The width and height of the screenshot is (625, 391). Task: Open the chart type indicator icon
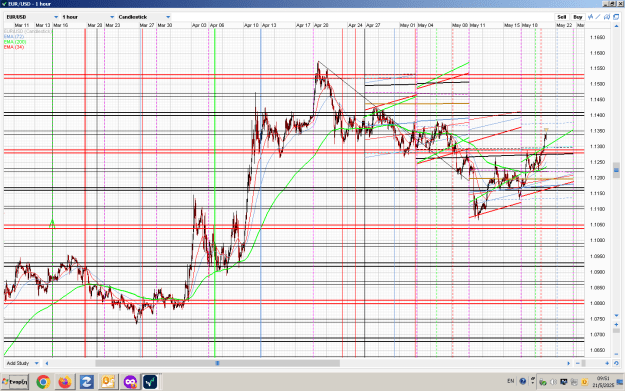(591, 17)
